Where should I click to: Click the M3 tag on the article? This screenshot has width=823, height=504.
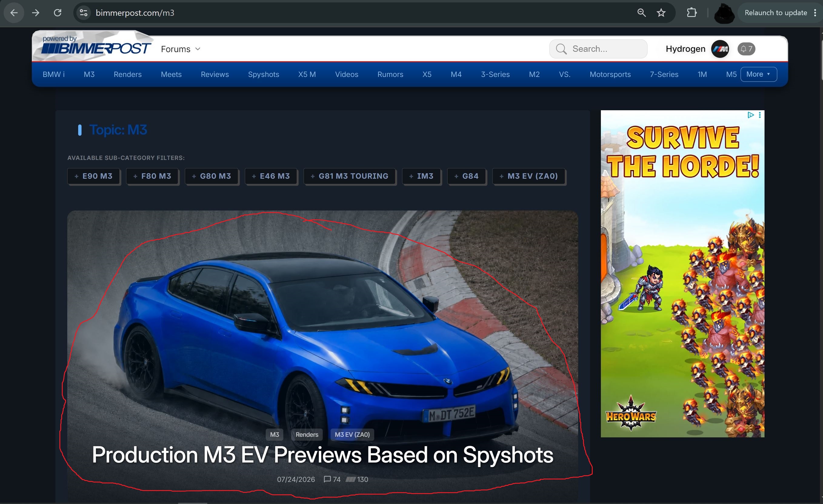point(275,435)
